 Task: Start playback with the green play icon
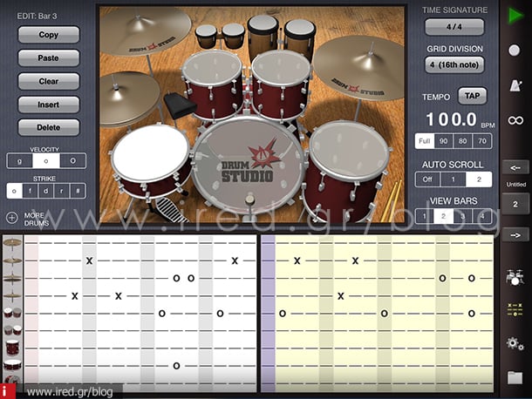[515, 16]
